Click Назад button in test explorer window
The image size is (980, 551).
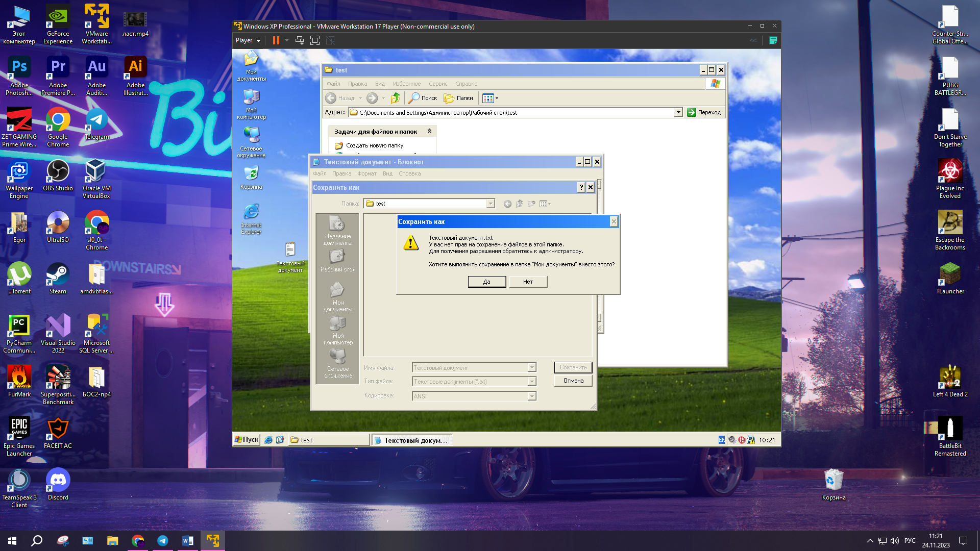tap(340, 98)
